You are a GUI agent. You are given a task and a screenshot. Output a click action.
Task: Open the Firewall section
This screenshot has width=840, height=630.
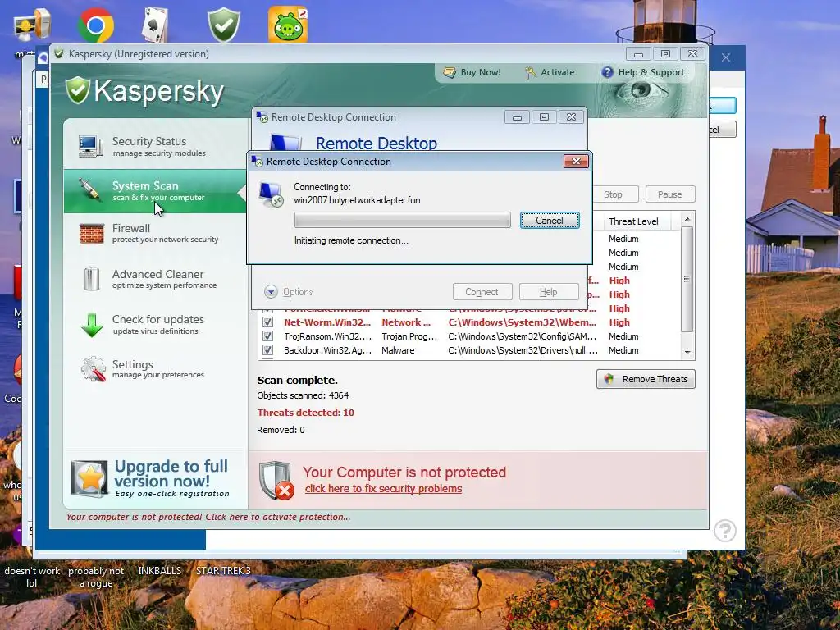click(x=155, y=234)
